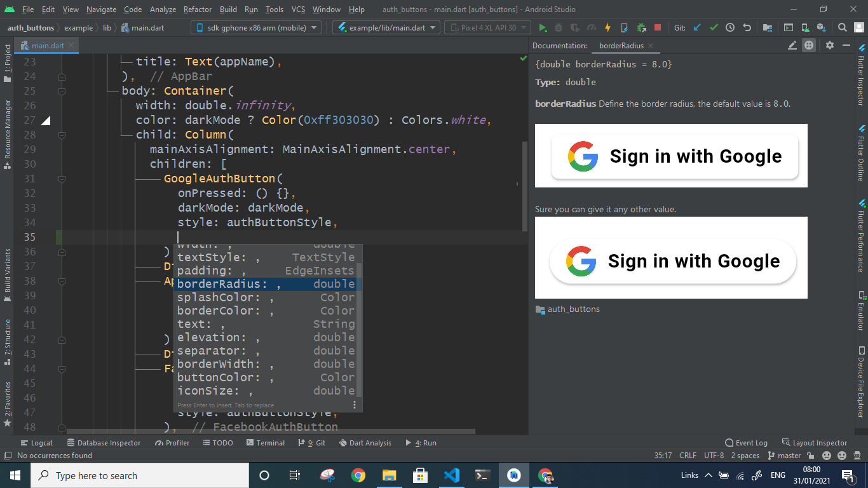Toggle the fold marker at line 36
Screen dimensions: 868x488
coord(62,252)
